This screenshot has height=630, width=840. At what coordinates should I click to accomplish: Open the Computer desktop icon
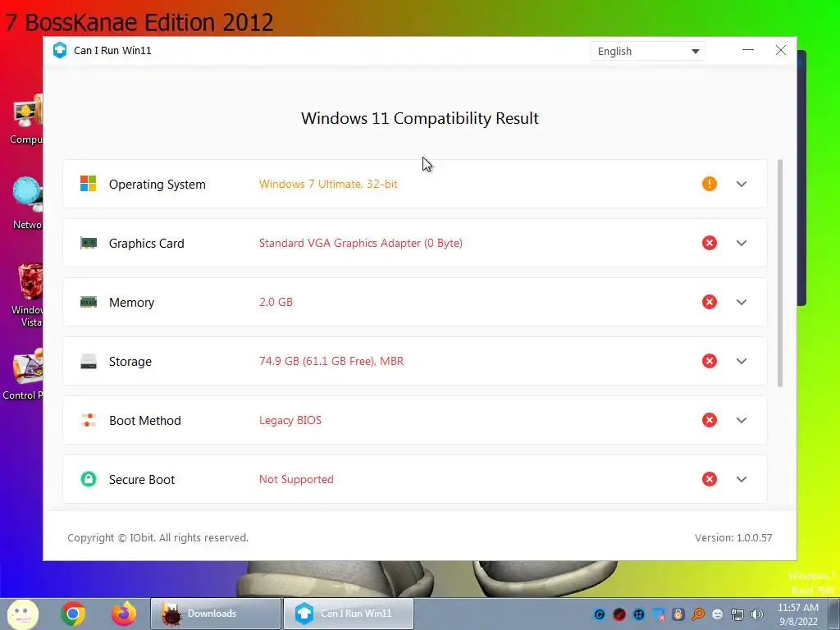point(25,119)
